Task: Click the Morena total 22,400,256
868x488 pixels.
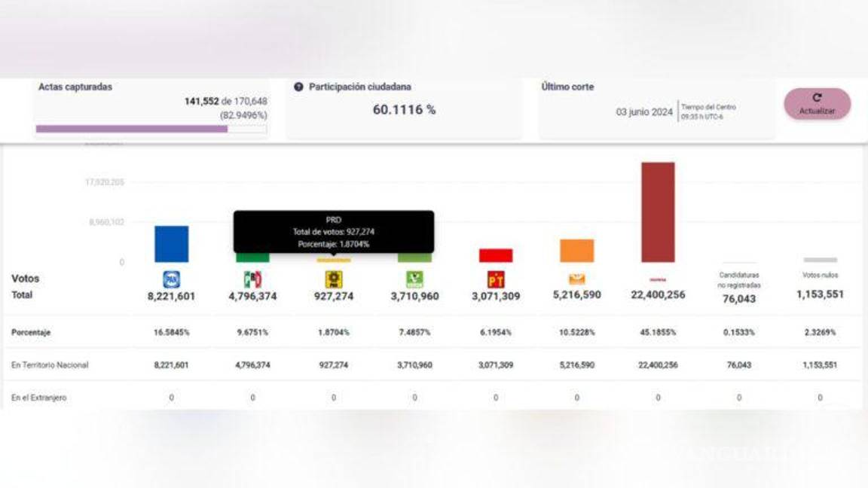Action: [658, 295]
